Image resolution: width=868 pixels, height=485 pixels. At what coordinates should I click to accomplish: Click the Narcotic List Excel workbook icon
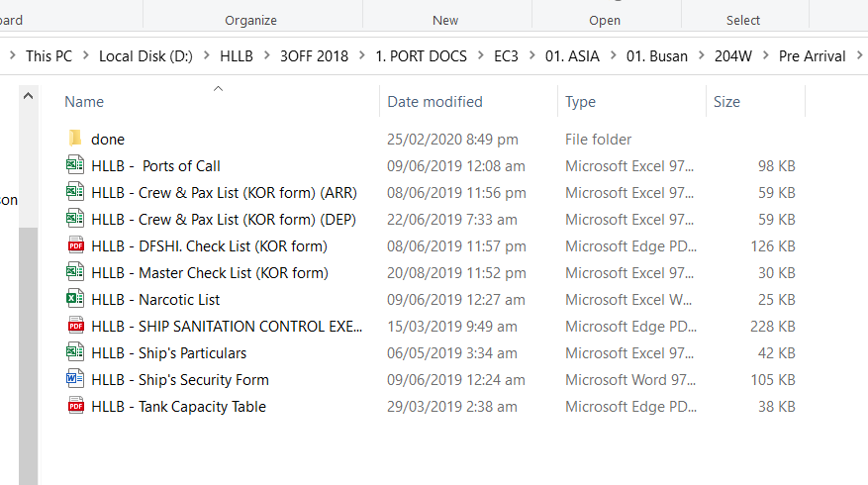coord(75,299)
